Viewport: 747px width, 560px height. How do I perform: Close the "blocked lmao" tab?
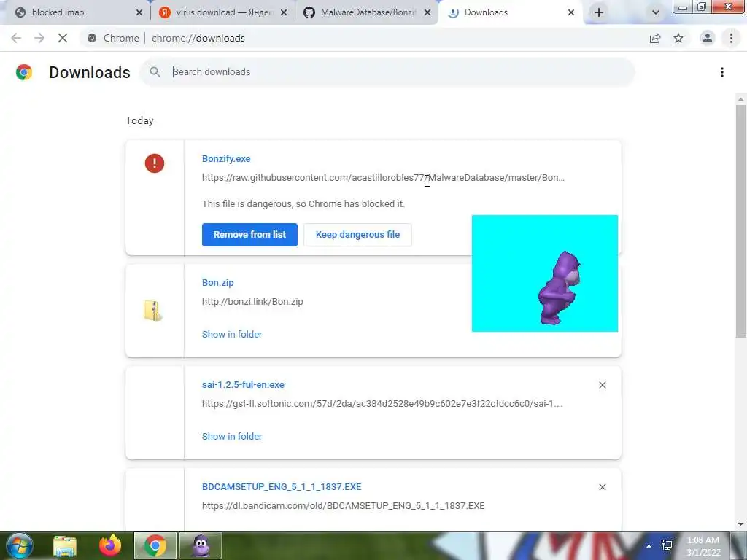[x=139, y=12]
